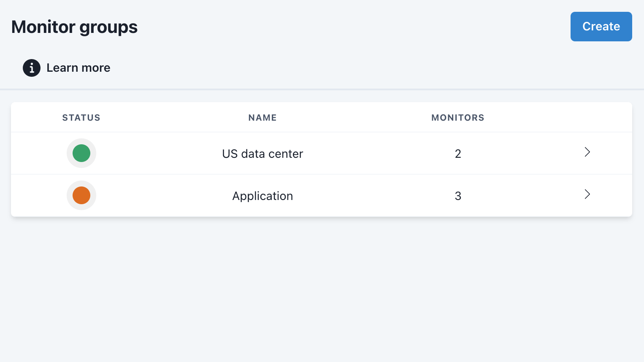Click the info icon beside Learn more
Viewport: 644px width, 362px height.
coord(32,68)
